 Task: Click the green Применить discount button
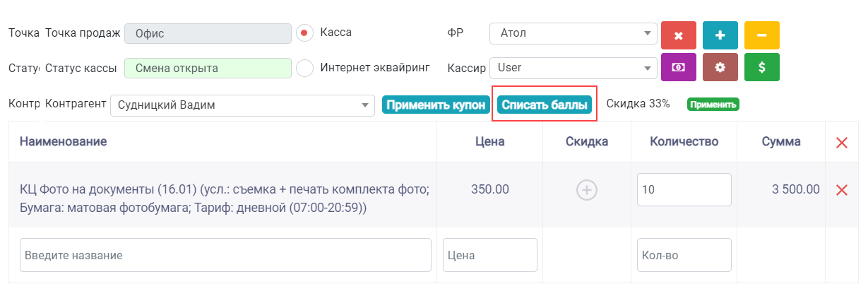coord(713,105)
